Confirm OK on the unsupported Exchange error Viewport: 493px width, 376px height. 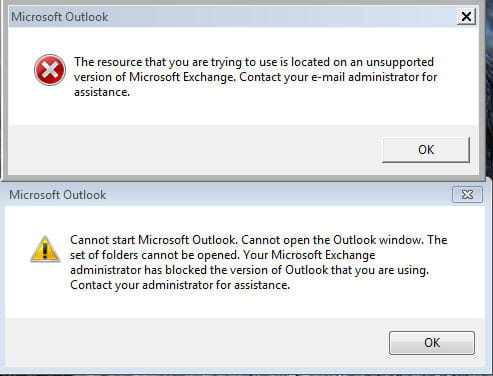[426, 150]
